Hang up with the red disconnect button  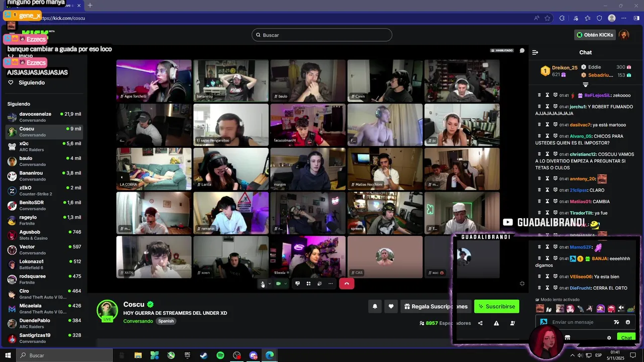[x=347, y=284]
